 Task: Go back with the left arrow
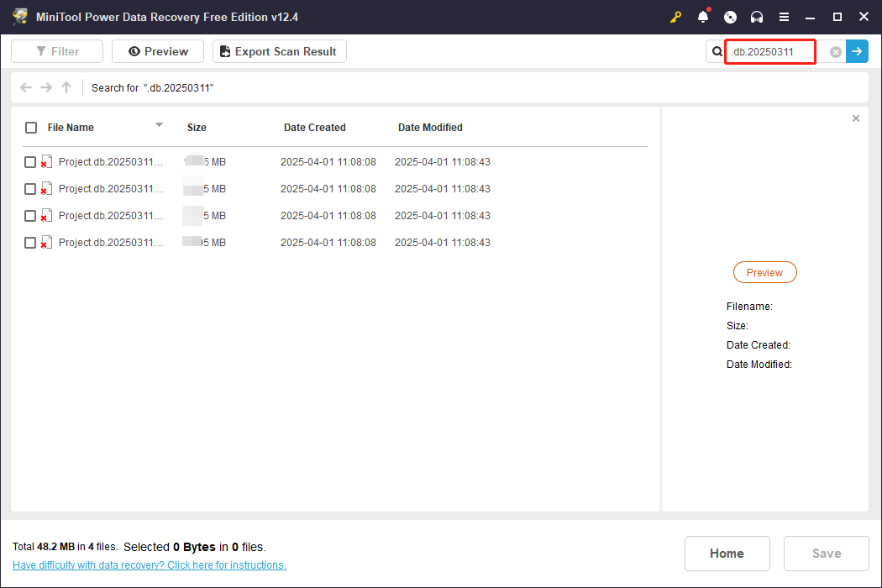tap(26, 87)
